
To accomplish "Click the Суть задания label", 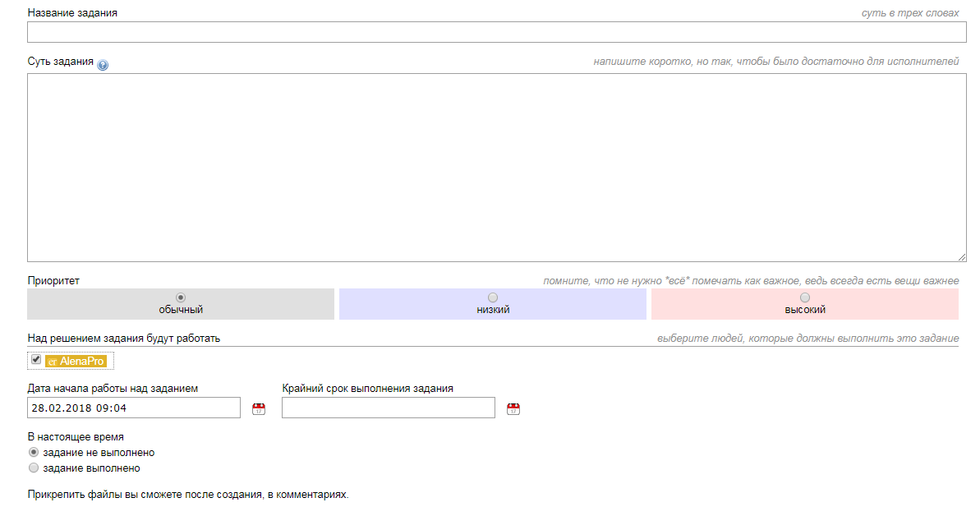I will tap(61, 62).
